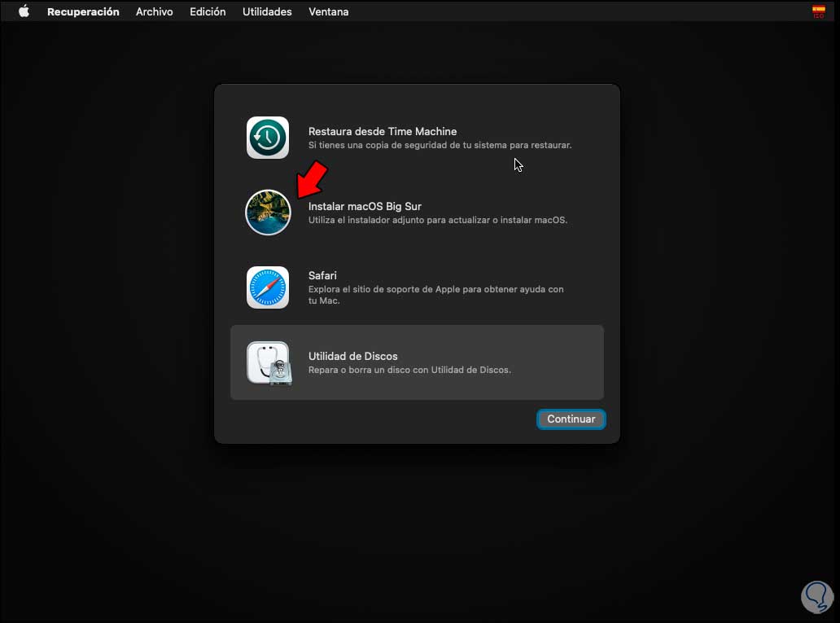Open the Edición menu
Viewport: 840px width, 623px height.
click(208, 11)
